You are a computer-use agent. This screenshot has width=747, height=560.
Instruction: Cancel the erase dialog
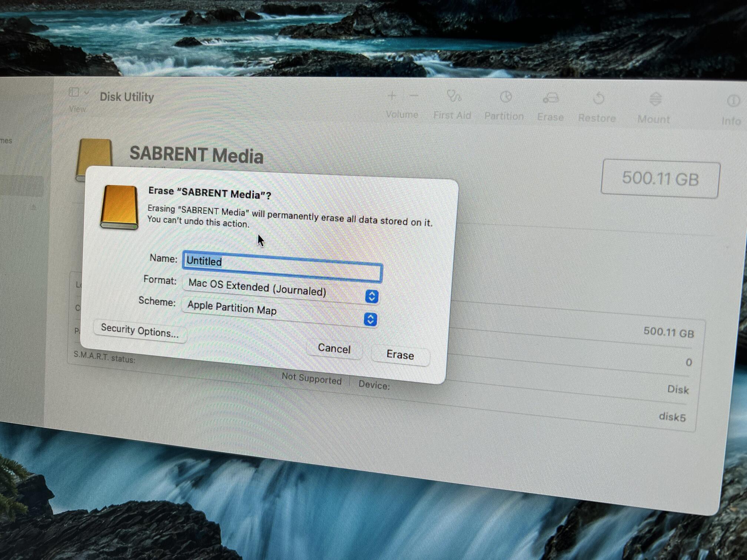334,349
